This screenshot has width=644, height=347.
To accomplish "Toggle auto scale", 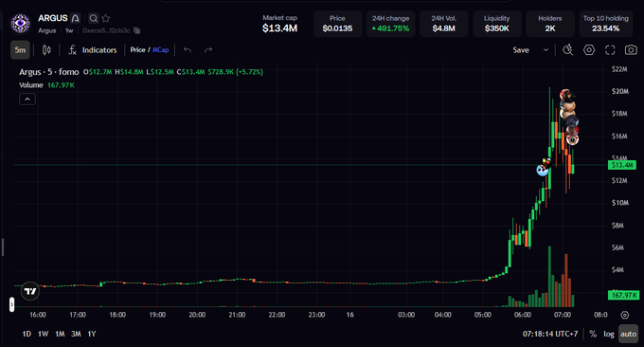I will point(629,334).
